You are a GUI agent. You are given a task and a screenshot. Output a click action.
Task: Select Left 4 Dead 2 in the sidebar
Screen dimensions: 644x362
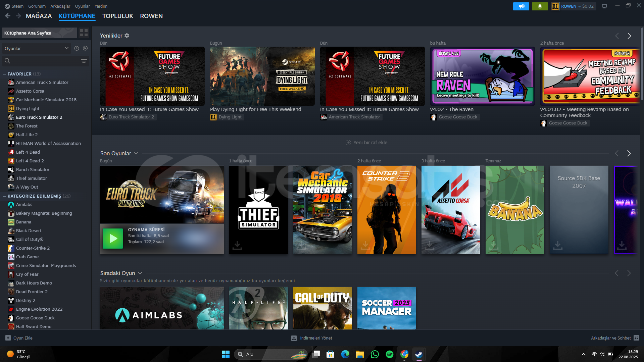coord(30,161)
